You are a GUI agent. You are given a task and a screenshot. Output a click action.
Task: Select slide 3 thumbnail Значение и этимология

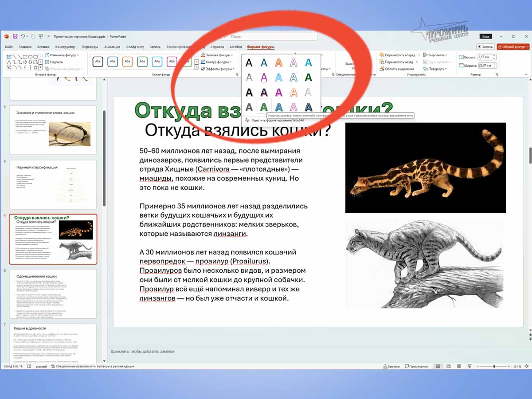(x=53, y=130)
